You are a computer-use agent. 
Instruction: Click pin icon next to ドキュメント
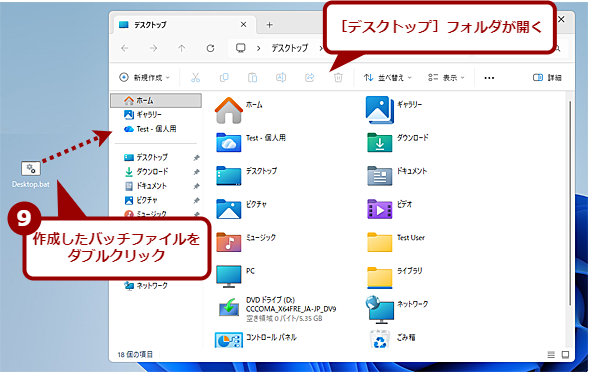pos(196,186)
